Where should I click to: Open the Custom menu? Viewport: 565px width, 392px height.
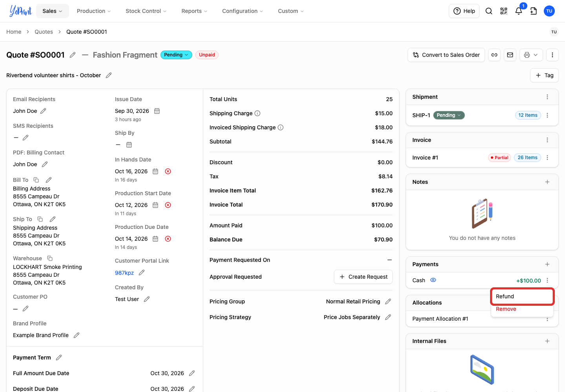point(291,11)
